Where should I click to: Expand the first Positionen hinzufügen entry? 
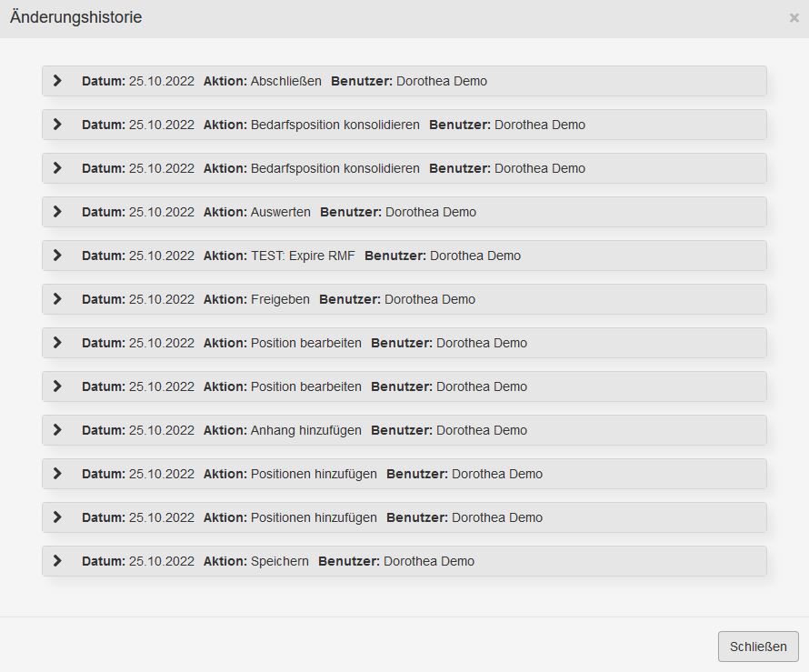point(57,473)
